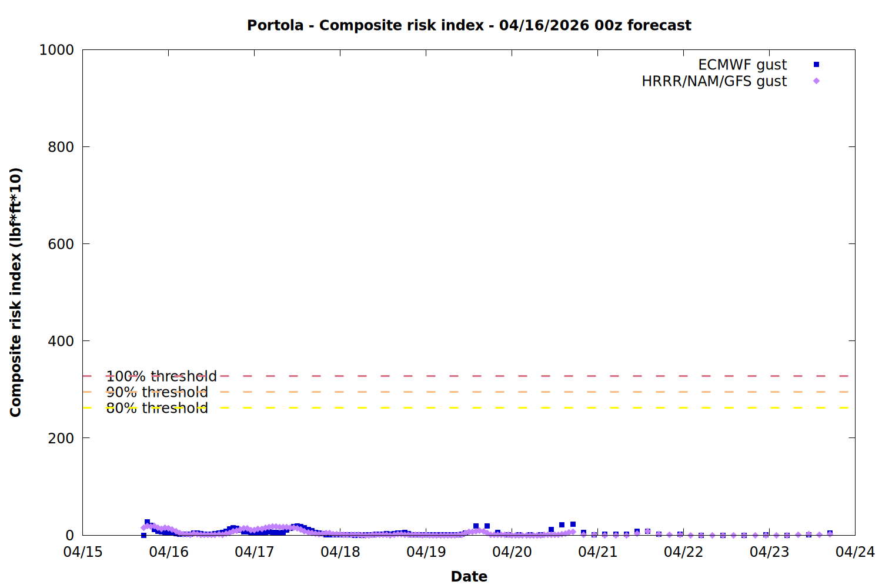Select the 04/17 date tick label
The image size is (882, 588).
pos(255,552)
